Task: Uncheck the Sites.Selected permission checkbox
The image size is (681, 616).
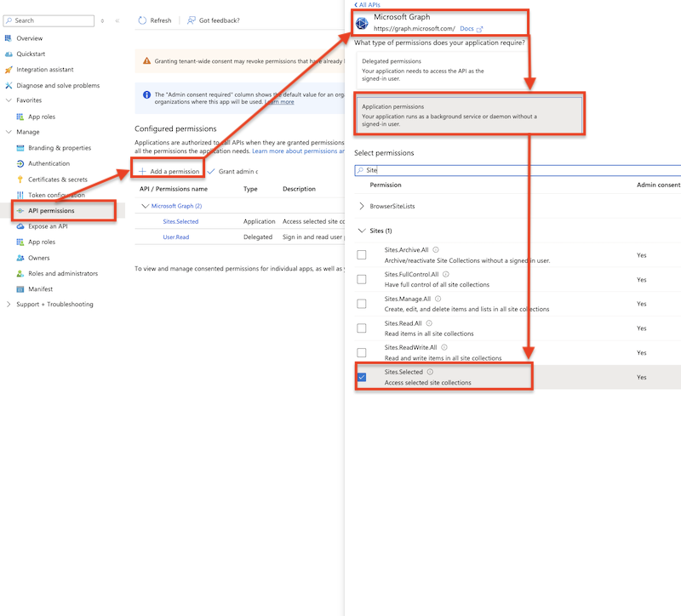Action: [x=361, y=377]
